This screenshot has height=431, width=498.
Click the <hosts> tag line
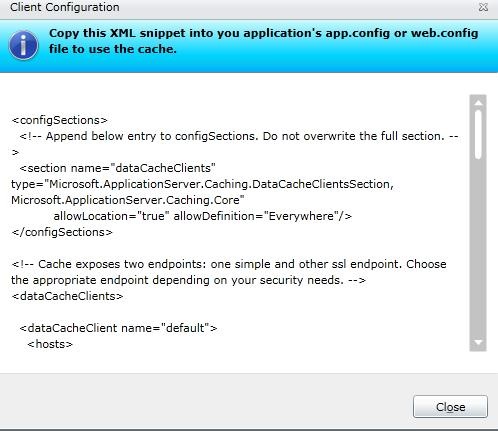pos(50,344)
